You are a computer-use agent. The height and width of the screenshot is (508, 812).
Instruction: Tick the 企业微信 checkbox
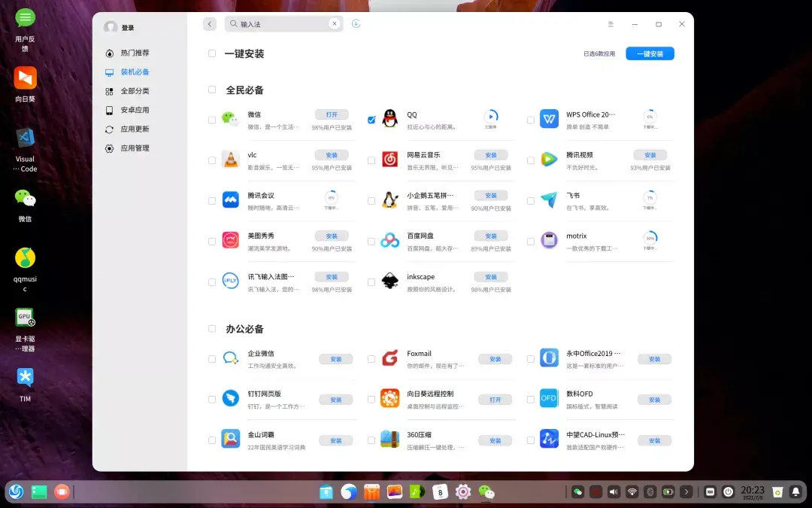click(x=212, y=359)
